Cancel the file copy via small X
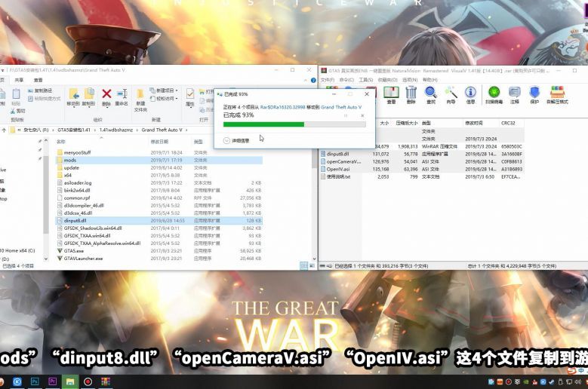The width and height of the screenshot is (588, 389). (362, 115)
